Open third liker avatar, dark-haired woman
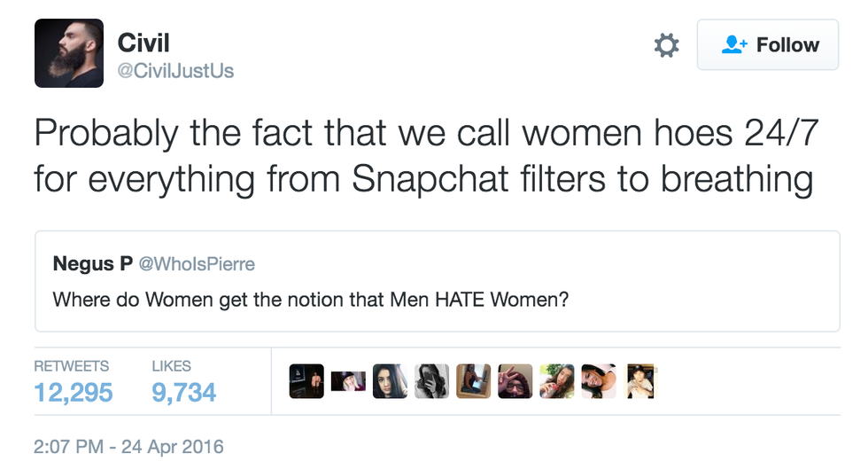 (x=390, y=381)
